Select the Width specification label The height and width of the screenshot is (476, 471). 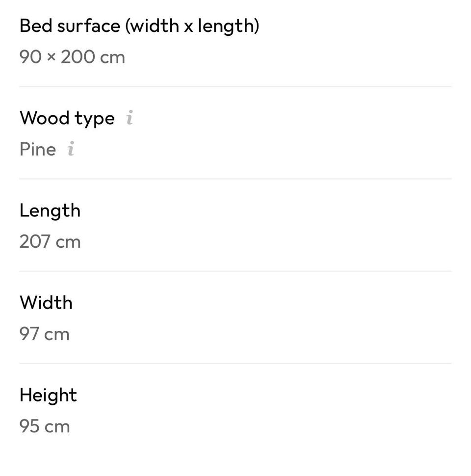coord(46,303)
